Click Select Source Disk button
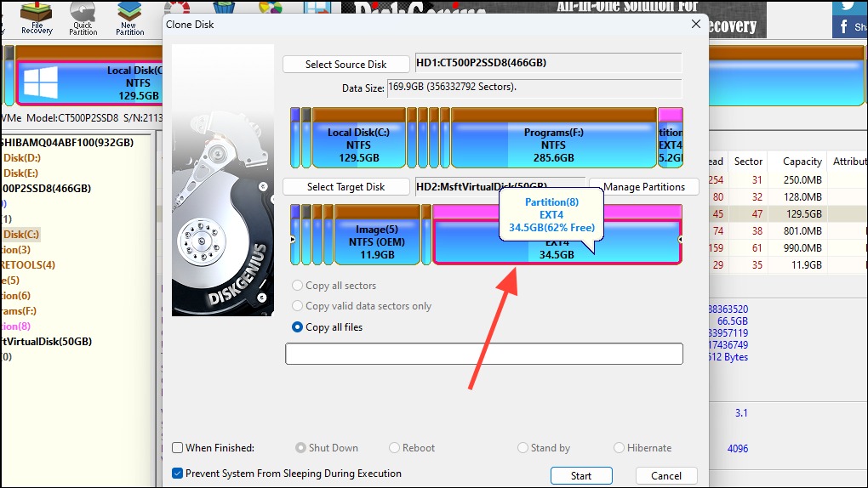The width and height of the screenshot is (868, 488). point(346,64)
